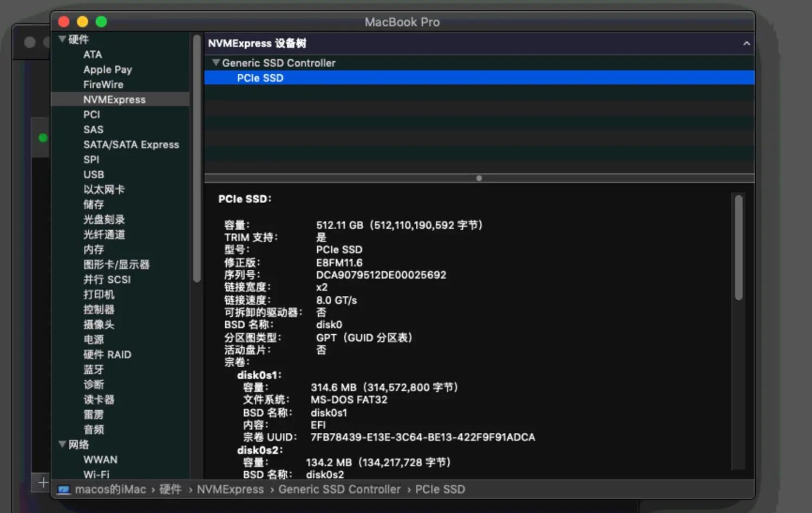The image size is (812, 513).
Task: Select 图形卡/显示器 in the sidebar
Action: (x=116, y=264)
